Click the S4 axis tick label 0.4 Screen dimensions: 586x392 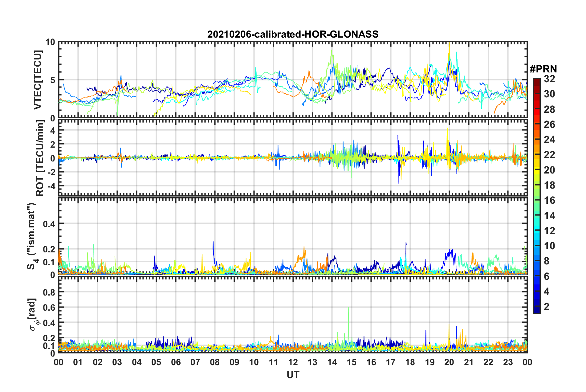click(49, 224)
